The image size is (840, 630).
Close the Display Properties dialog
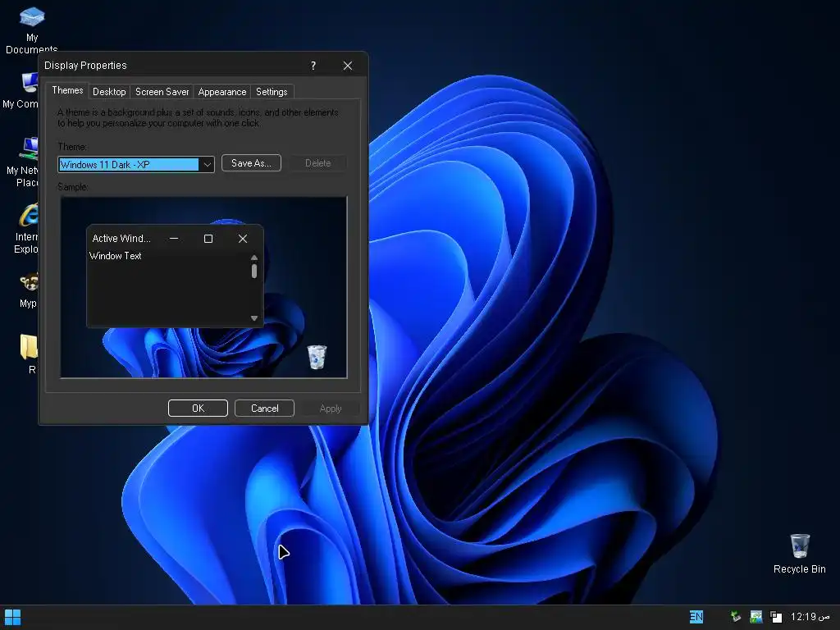(348, 66)
